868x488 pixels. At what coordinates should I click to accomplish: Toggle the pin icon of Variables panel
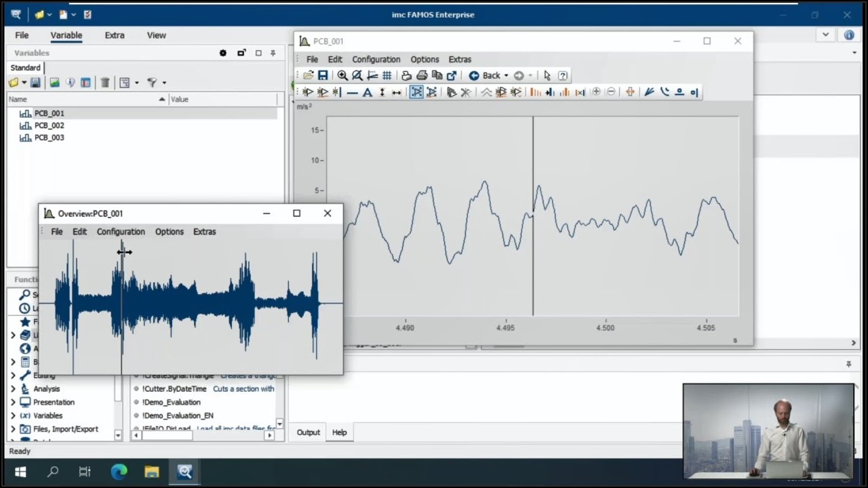tap(273, 53)
